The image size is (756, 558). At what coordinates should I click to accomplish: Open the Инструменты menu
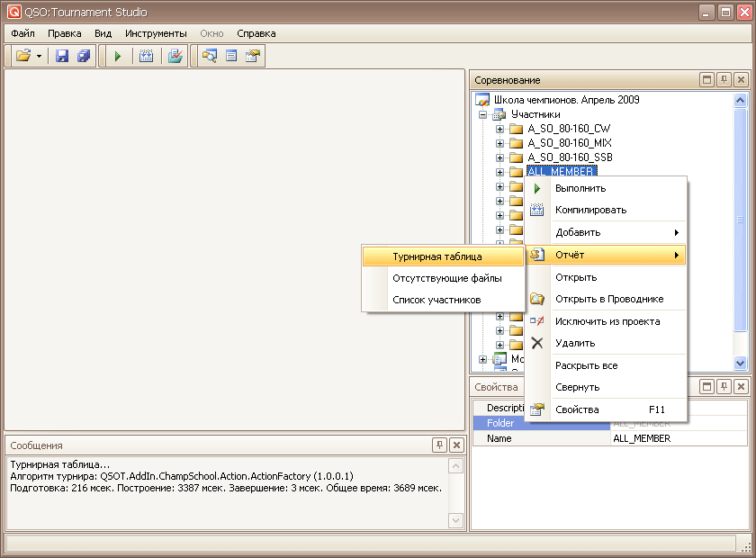[x=156, y=33]
